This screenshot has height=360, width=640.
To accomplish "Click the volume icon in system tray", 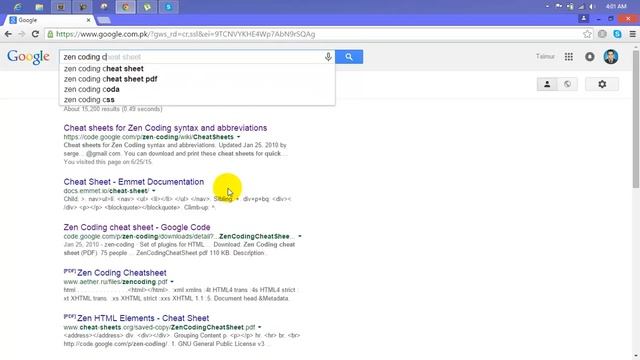I will click(x=592, y=7).
